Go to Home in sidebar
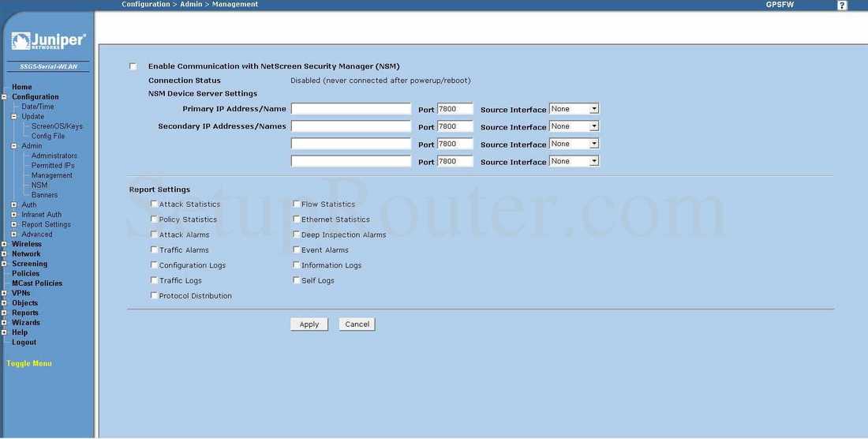 21,87
